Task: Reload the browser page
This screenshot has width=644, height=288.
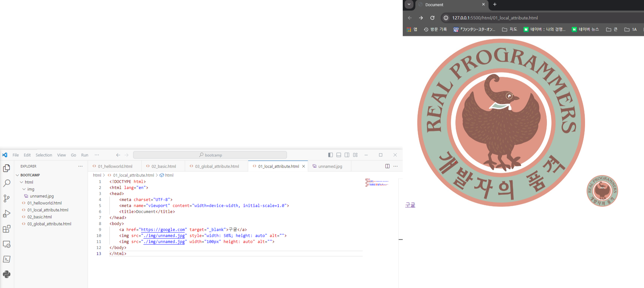Action: click(432, 18)
